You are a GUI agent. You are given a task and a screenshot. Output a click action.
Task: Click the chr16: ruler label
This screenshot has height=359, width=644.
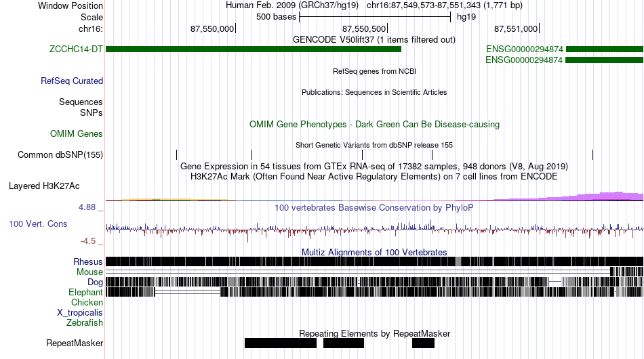(x=91, y=28)
